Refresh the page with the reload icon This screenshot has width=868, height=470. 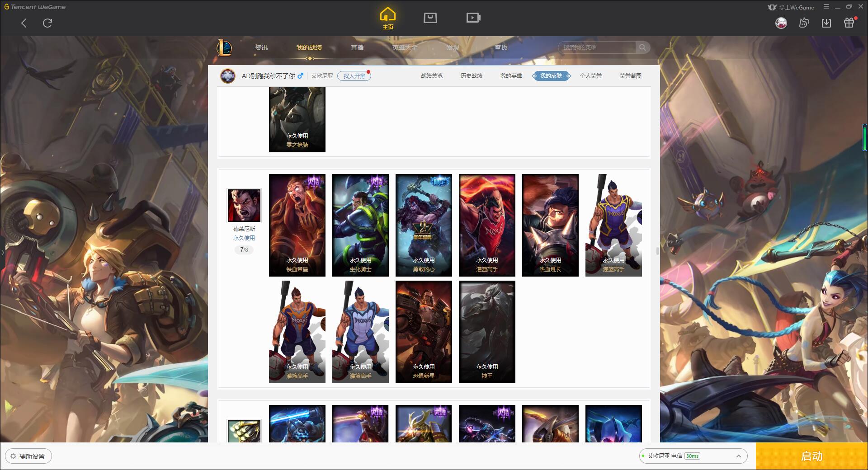[47, 23]
